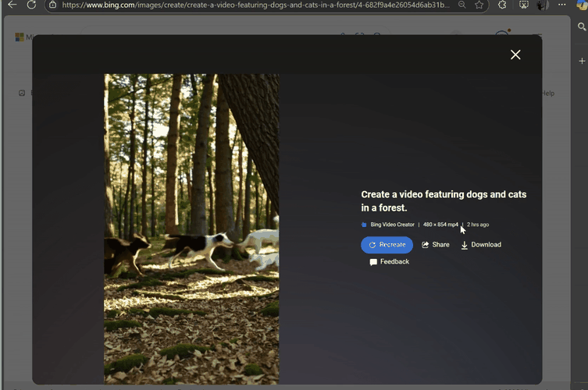Open the browser settings and more menu
The height and width of the screenshot is (390, 588).
click(x=561, y=5)
